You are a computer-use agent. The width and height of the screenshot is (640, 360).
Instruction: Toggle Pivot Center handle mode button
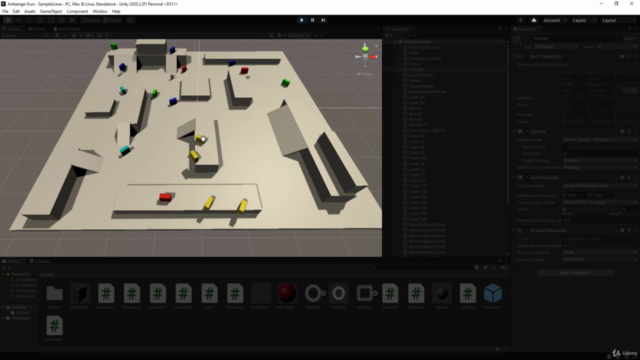[x=90, y=20]
